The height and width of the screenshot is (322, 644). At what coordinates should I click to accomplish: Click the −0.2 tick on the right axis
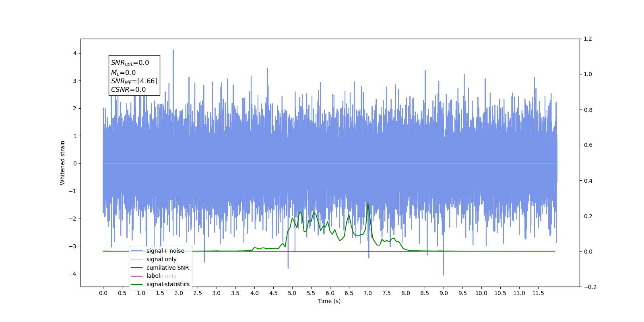coord(590,287)
